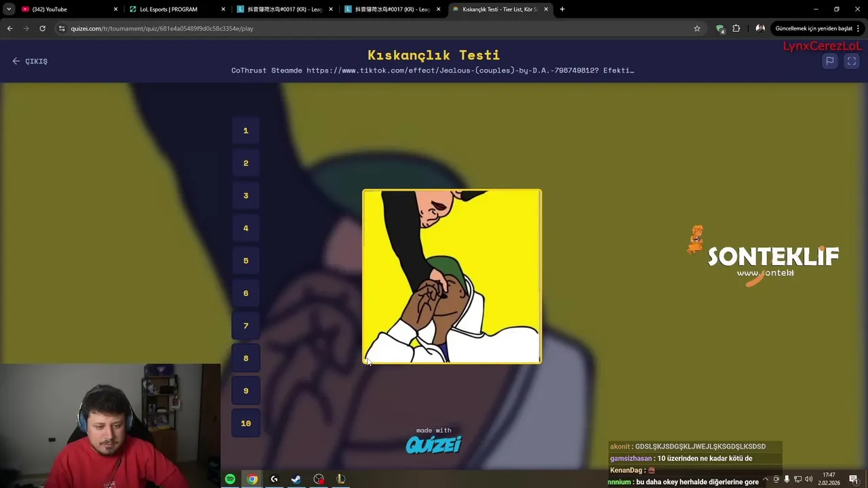Viewport: 868px width, 488px height.
Task: Close the LoL Esports tab
Action: tap(223, 9)
